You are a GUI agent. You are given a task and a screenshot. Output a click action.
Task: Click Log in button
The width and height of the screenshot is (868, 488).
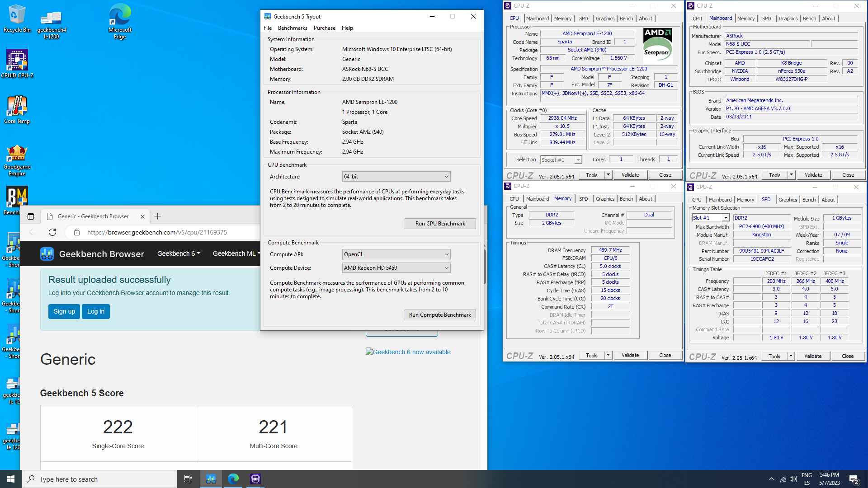(96, 311)
